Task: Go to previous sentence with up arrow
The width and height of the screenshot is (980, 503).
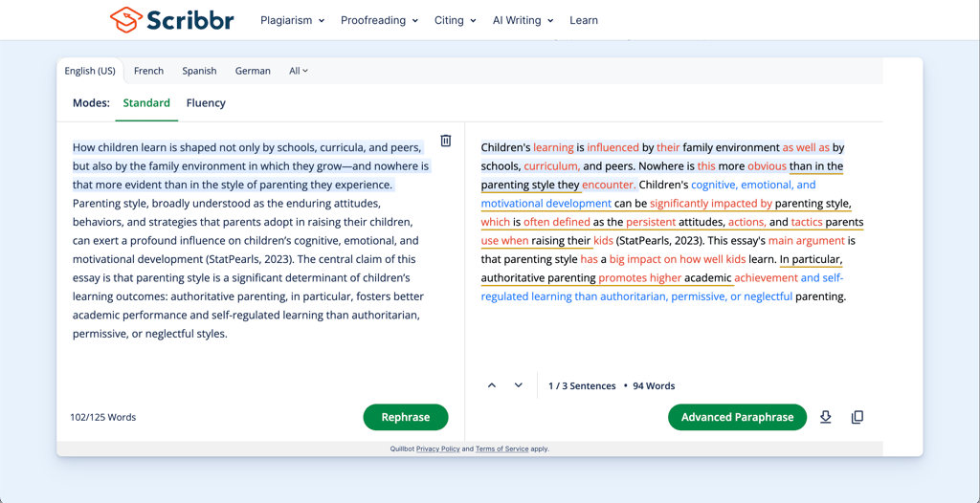Action: coord(491,385)
